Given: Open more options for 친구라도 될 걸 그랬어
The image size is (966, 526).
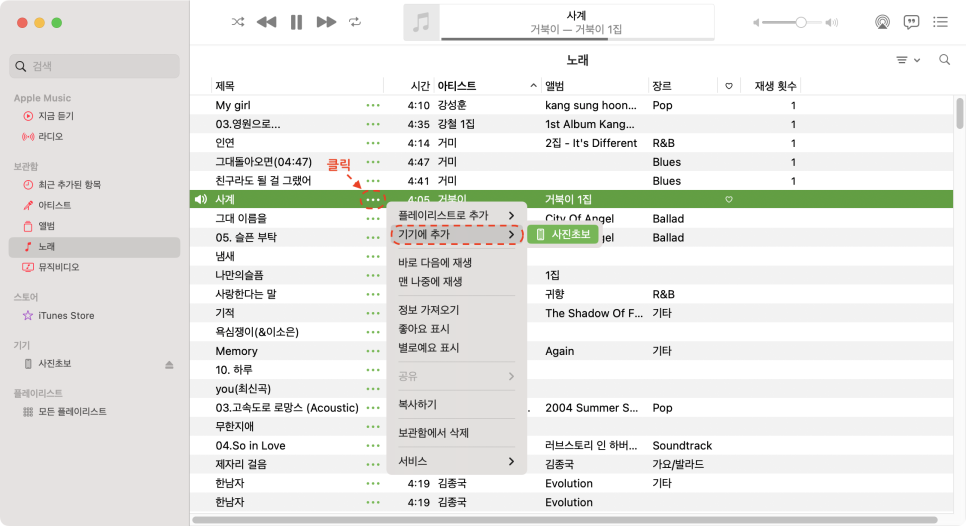Looking at the screenshot, I should click(373, 181).
